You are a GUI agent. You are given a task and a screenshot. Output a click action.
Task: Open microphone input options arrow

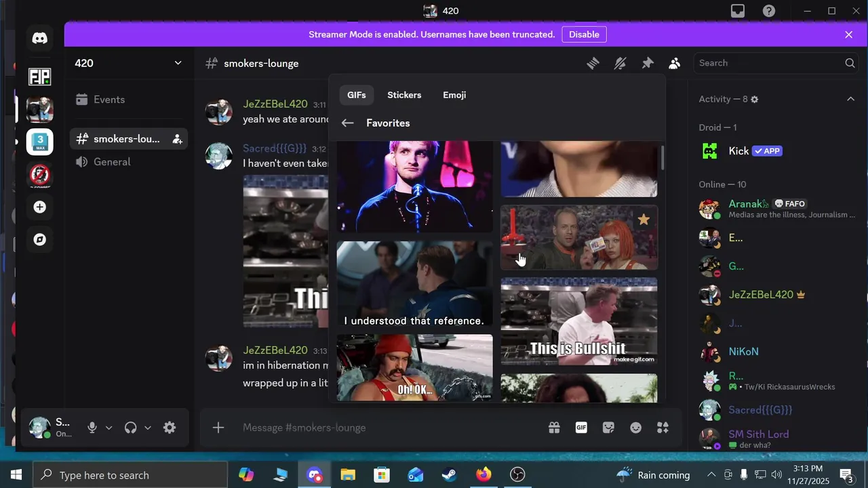108,428
